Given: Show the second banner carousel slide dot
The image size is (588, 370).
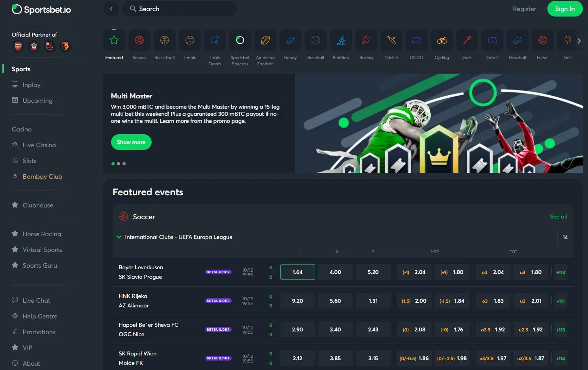Looking at the screenshot, I should (119, 164).
